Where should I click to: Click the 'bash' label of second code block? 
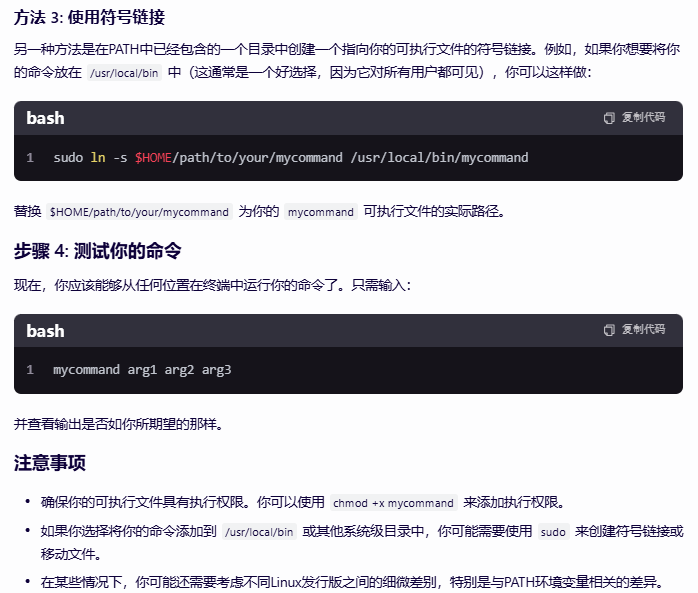pyautogui.click(x=45, y=331)
